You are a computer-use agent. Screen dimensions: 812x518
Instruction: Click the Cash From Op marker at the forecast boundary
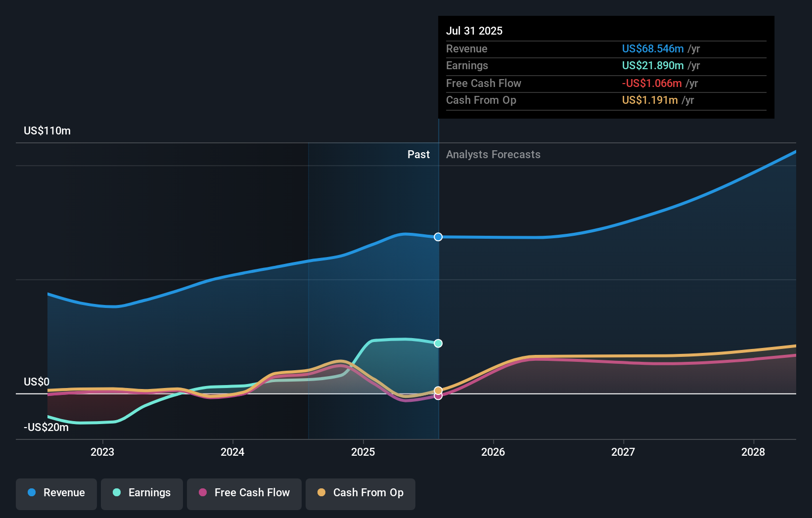(x=438, y=390)
